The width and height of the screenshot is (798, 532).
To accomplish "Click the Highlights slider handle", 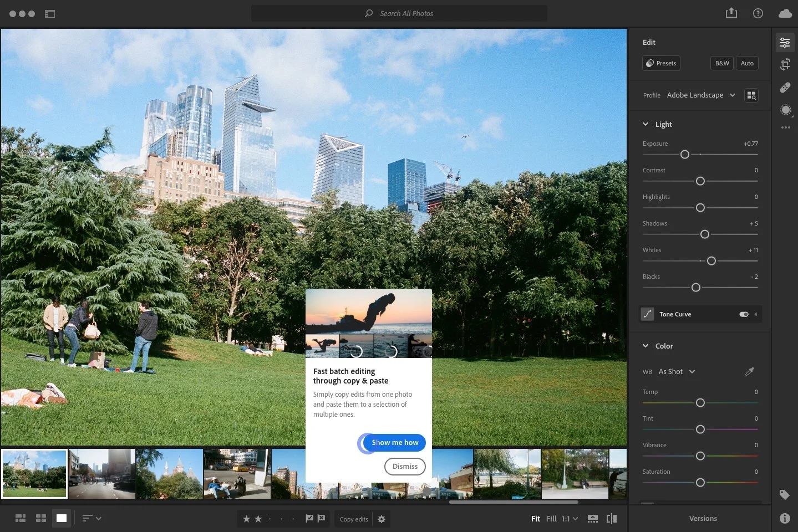I will point(700,208).
